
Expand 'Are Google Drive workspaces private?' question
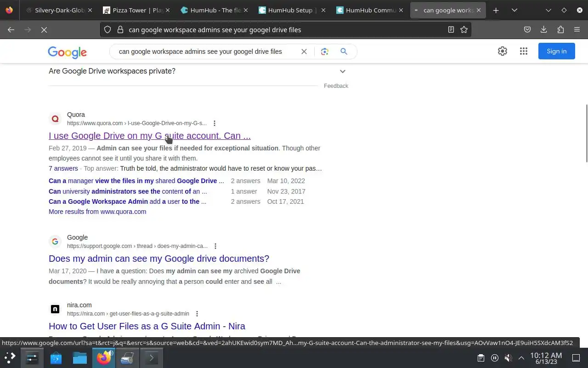click(198, 71)
